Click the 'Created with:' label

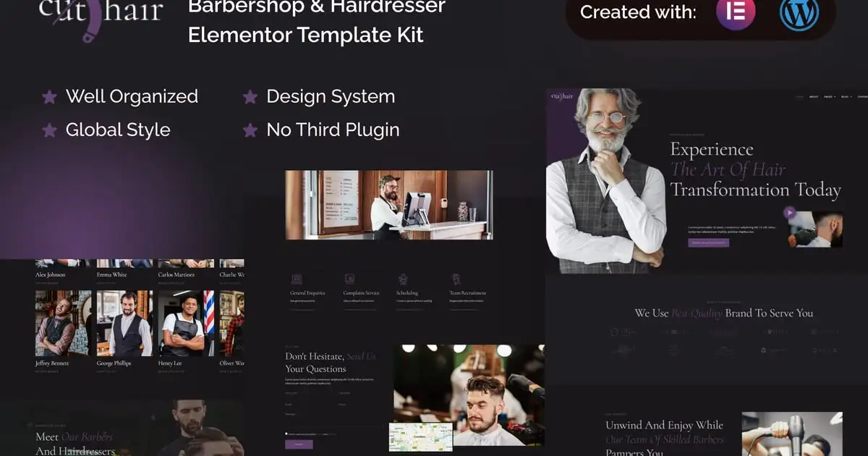(x=638, y=12)
